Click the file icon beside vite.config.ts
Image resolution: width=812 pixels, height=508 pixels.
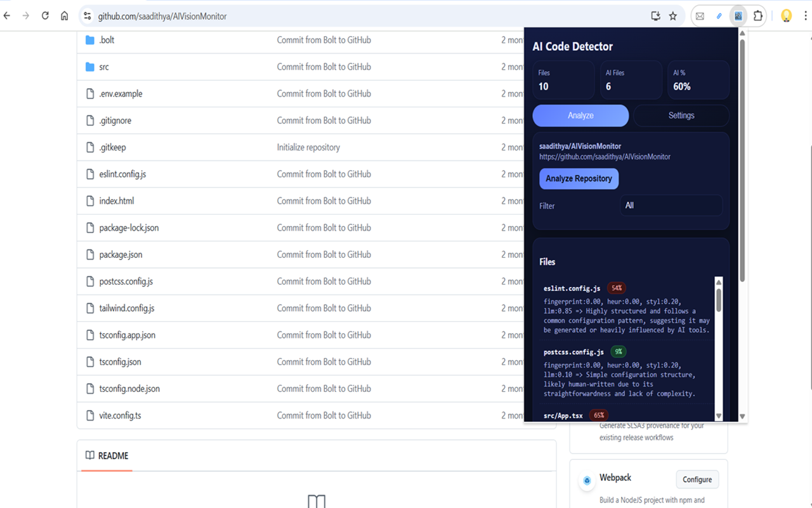pyautogui.click(x=90, y=415)
